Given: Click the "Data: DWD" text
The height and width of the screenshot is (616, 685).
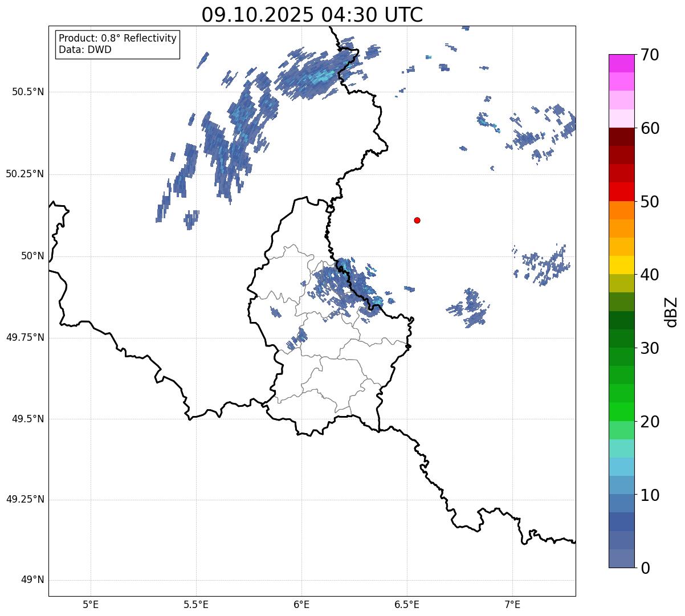Looking at the screenshot, I should [85, 50].
